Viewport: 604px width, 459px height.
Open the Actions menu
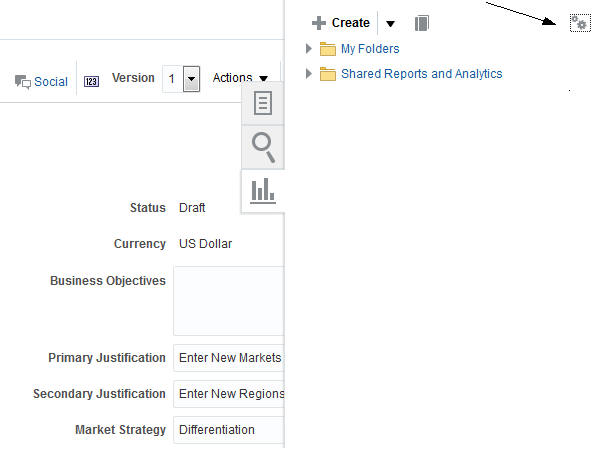(240, 78)
